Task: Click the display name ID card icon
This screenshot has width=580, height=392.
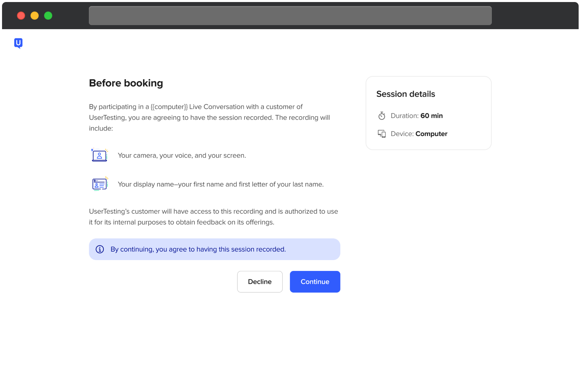Action: [x=100, y=184]
